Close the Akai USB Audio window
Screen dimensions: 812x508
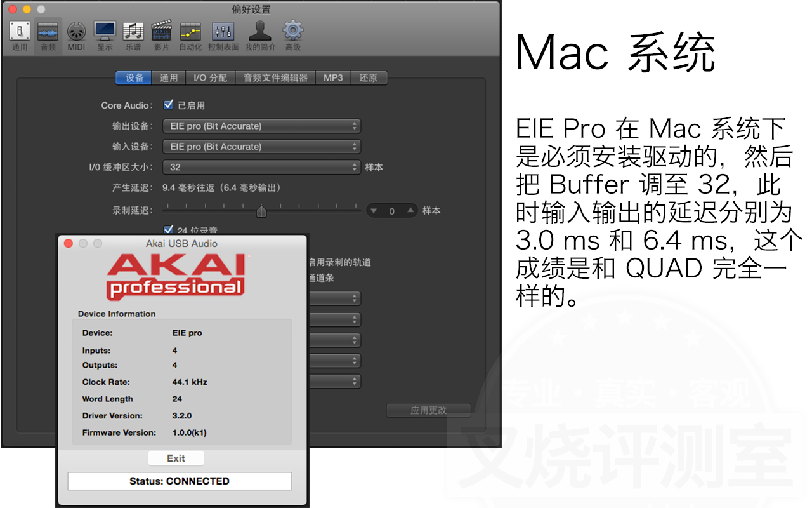point(69,243)
